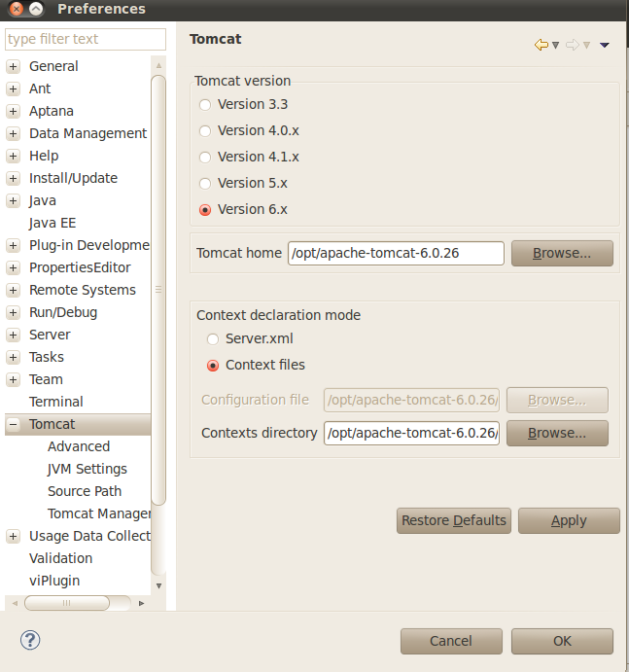Click the Tomcat home path field
The image size is (629, 672).
tap(396, 253)
